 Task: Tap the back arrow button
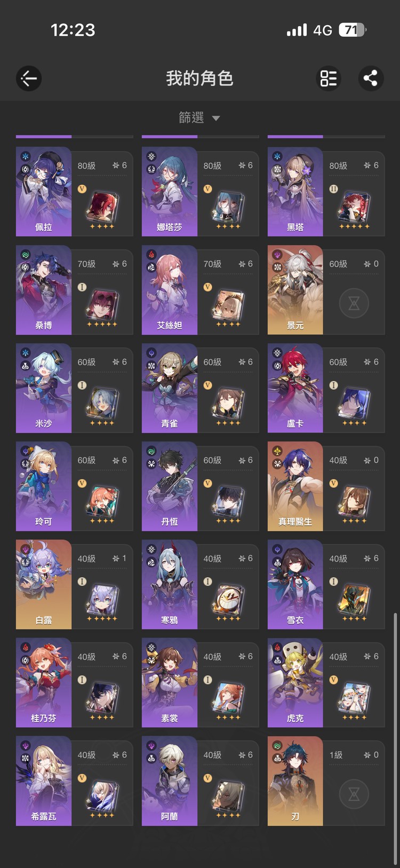[x=29, y=78]
